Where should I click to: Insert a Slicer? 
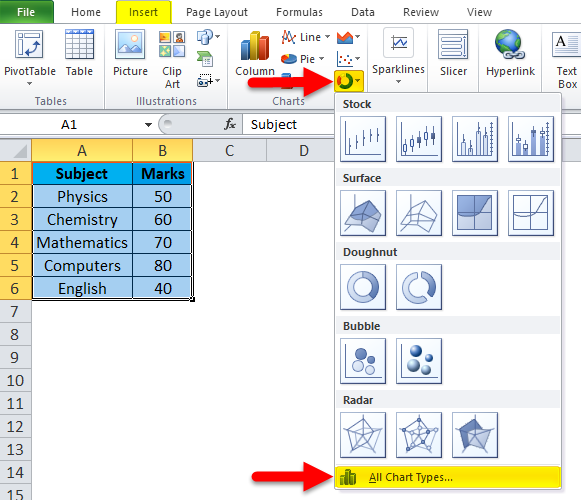click(x=453, y=53)
